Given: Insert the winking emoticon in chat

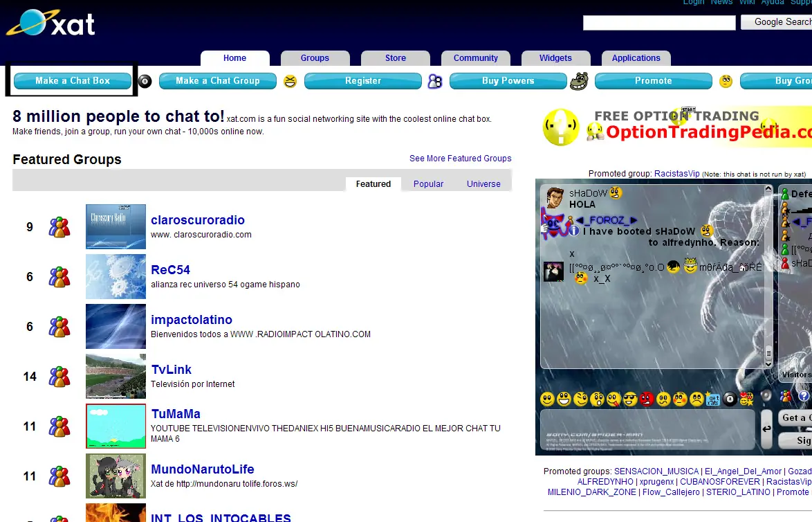Looking at the screenshot, I should click(580, 399).
